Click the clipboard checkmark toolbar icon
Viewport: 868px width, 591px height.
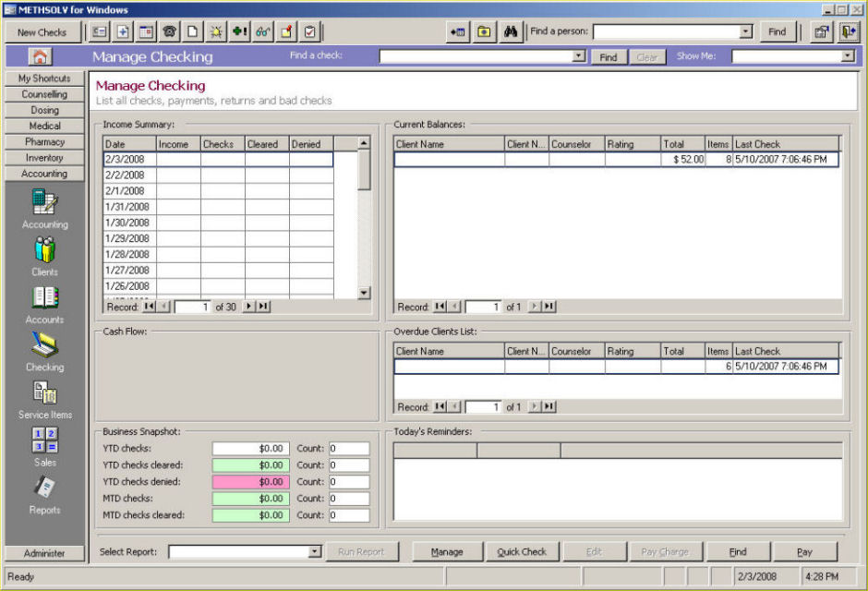[x=310, y=32]
